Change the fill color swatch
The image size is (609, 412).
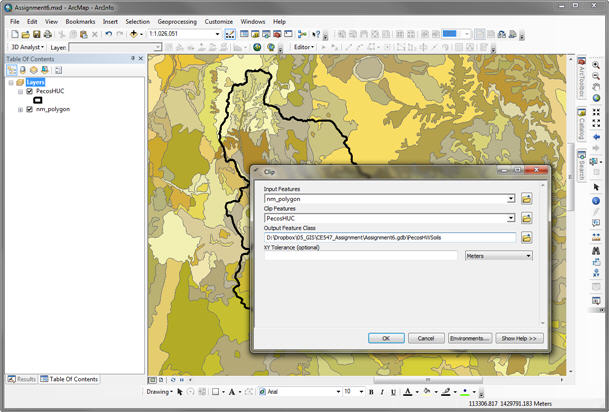pyautogui.click(x=427, y=392)
